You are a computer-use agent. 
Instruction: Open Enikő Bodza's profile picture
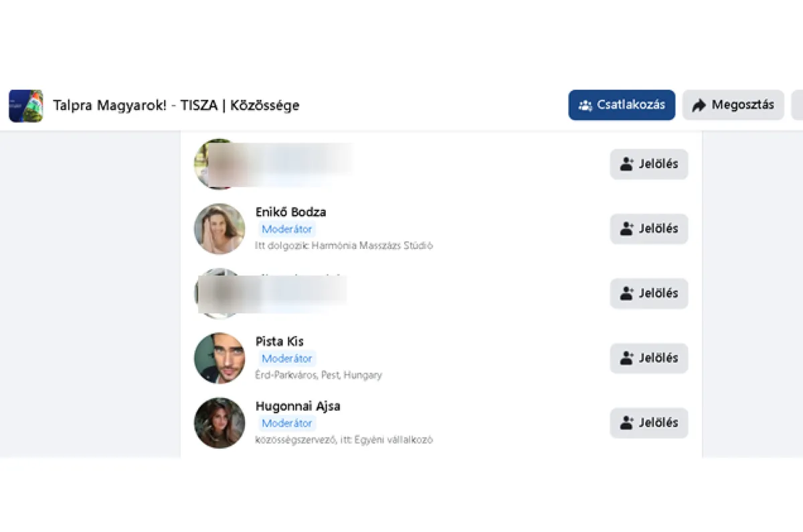tap(219, 229)
